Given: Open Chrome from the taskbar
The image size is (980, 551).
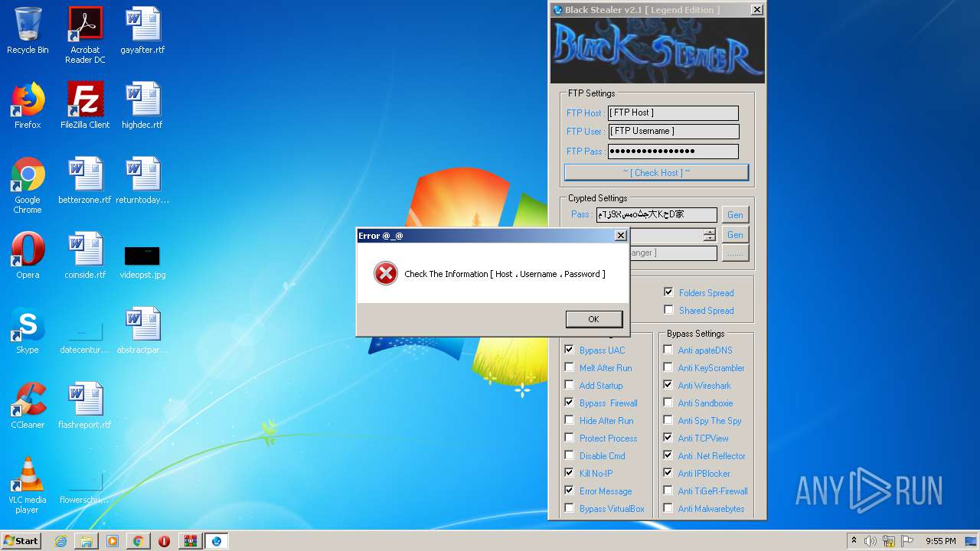Looking at the screenshot, I should 138,541.
